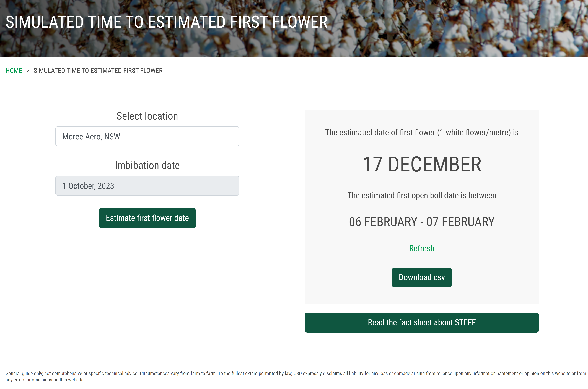Click the Imbibation date label
The width and height of the screenshot is (588, 389).
click(x=147, y=165)
